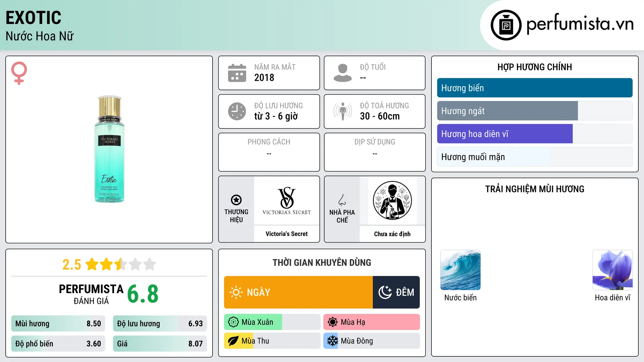Select the Hương biển accord bar
The height and width of the screenshot is (362, 644).
tap(535, 88)
